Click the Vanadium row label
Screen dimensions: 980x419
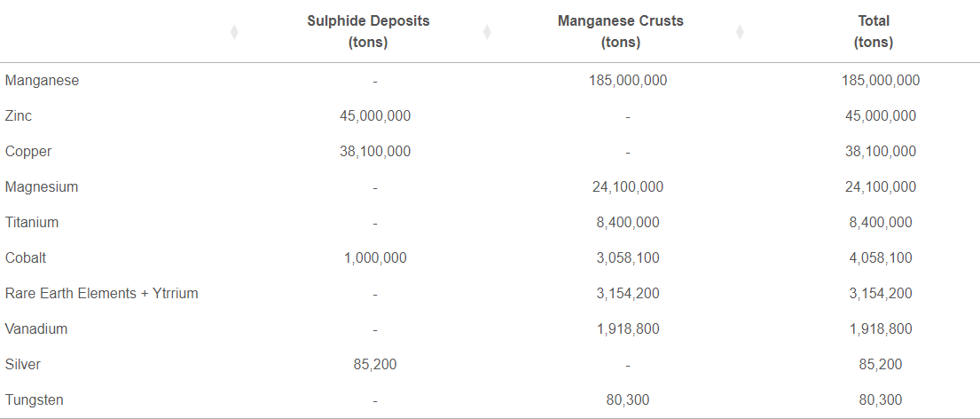(x=36, y=329)
